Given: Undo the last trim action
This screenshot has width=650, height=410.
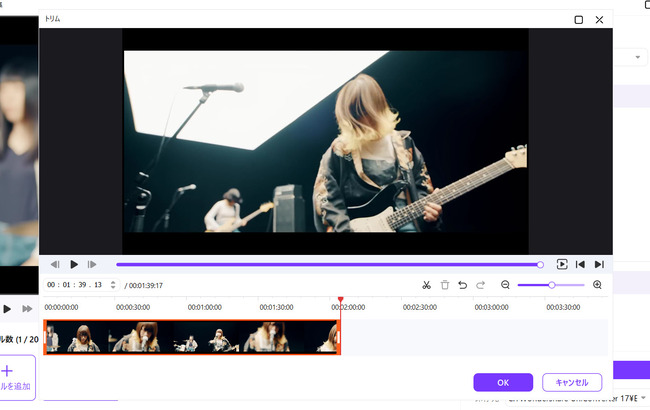Looking at the screenshot, I should point(462,285).
